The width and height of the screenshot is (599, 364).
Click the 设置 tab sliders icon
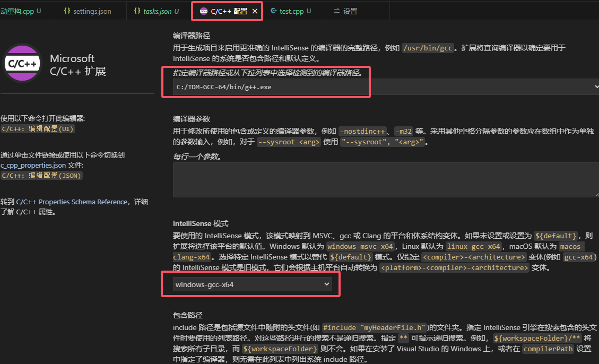click(x=336, y=11)
